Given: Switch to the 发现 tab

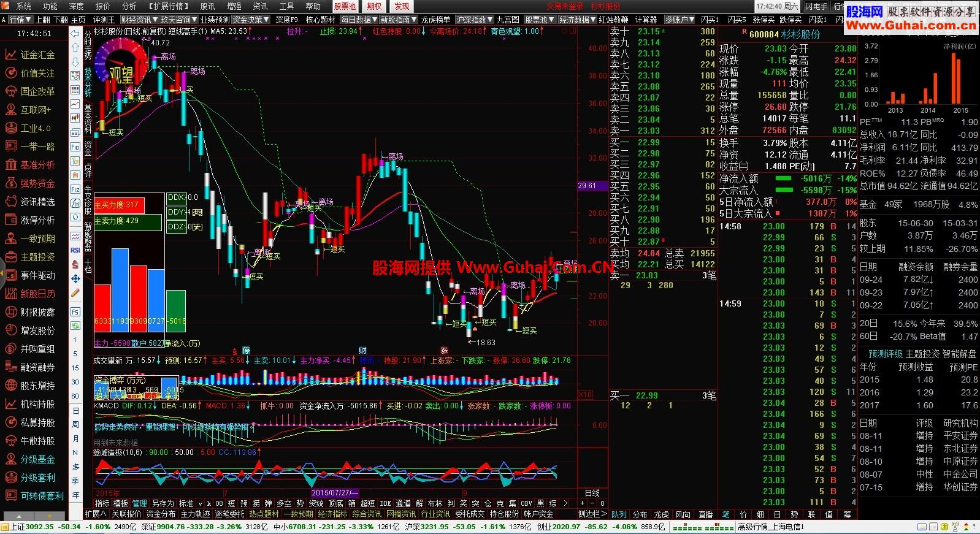Looking at the screenshot, I should 402,6.
